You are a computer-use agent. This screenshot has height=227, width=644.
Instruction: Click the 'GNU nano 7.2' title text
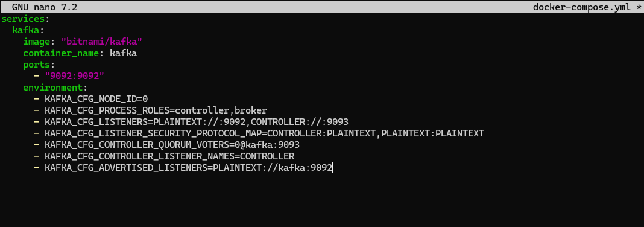(45, 7)
